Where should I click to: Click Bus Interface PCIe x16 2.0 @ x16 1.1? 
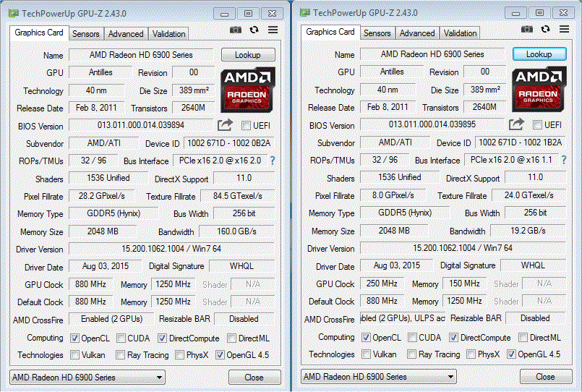511,160
